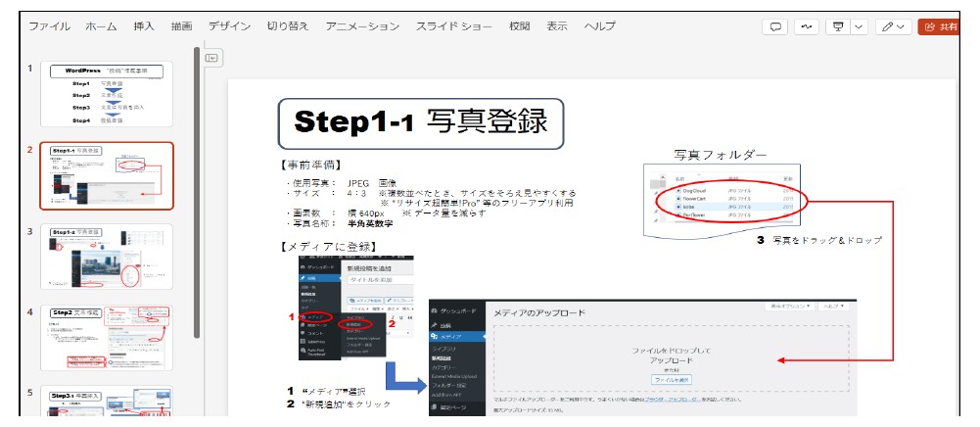Expand the presentation options dropdown arrow
Image resolution: width=980 pixels, height=427 pixels.
point(858,27)
